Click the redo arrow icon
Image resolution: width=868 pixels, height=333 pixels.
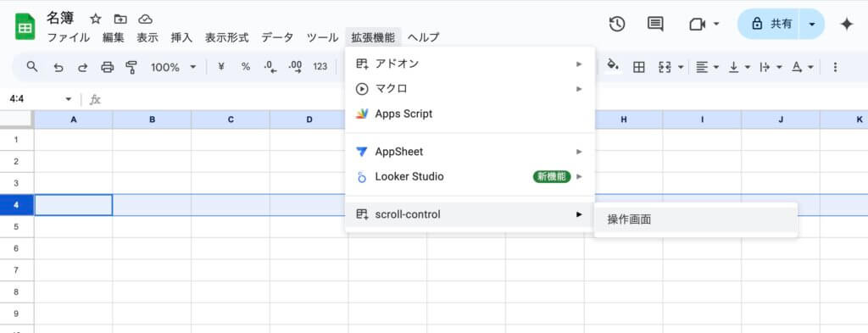[82, 68]
